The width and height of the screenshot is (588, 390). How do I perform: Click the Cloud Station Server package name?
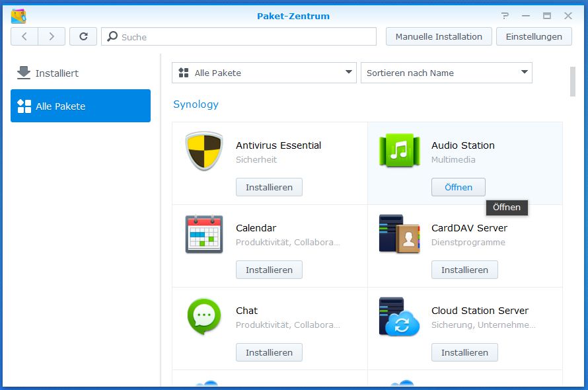tap(480, 311)
